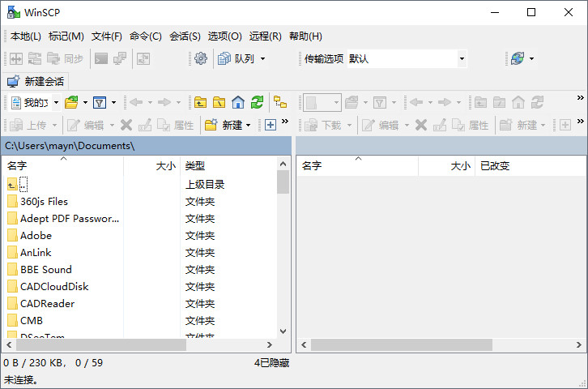Click the local select-files plus icon
This screenshot has height=389, width=588.
[x=271, y=125]
